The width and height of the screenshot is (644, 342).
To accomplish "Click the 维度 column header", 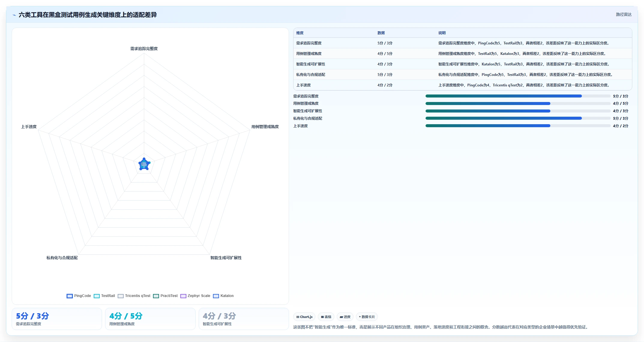I will tap(300, 33).
